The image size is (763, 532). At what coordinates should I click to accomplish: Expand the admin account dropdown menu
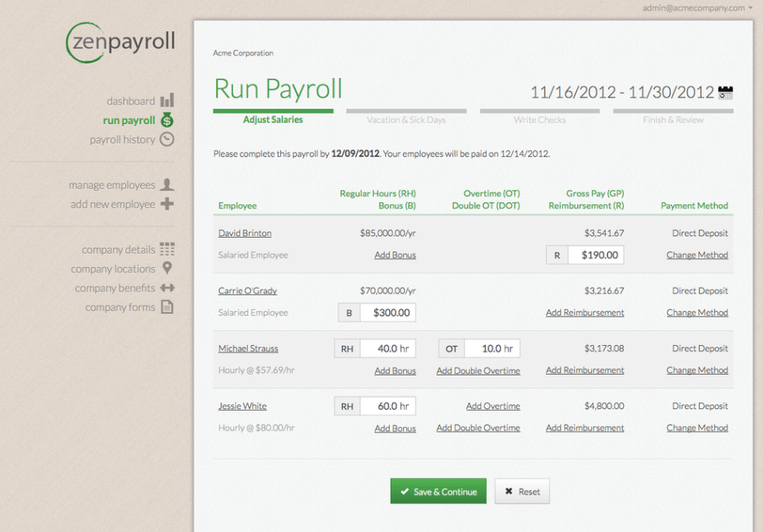pos(750,9)
